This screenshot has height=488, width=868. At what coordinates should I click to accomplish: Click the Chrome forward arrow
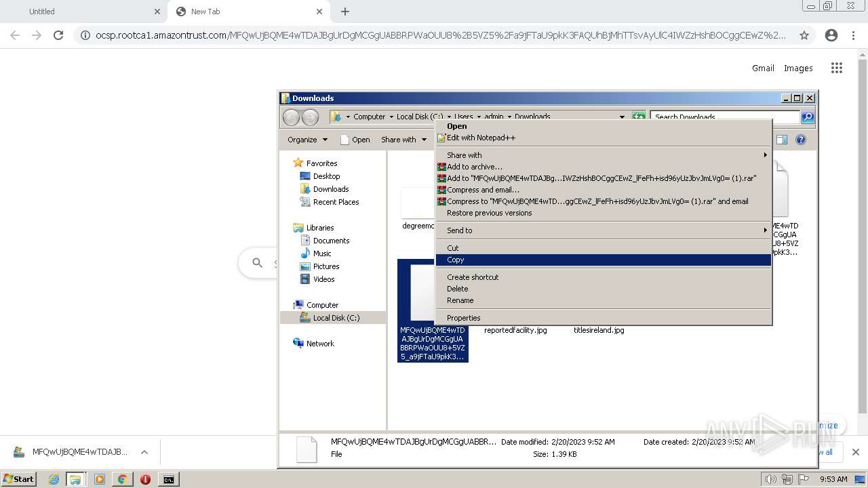[37, 35]
